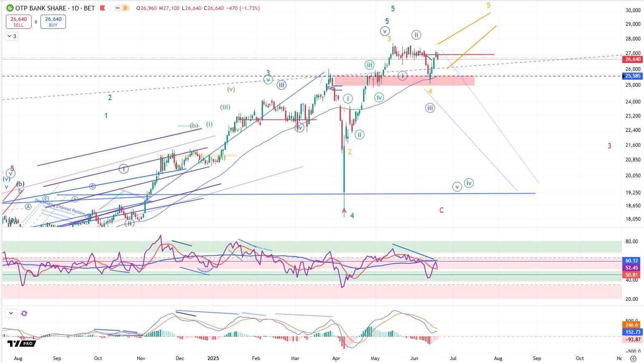The image size is (644, 363).
Task: Click the 'Descending Channel Pattern' annotation text
Action: (60, 207)
